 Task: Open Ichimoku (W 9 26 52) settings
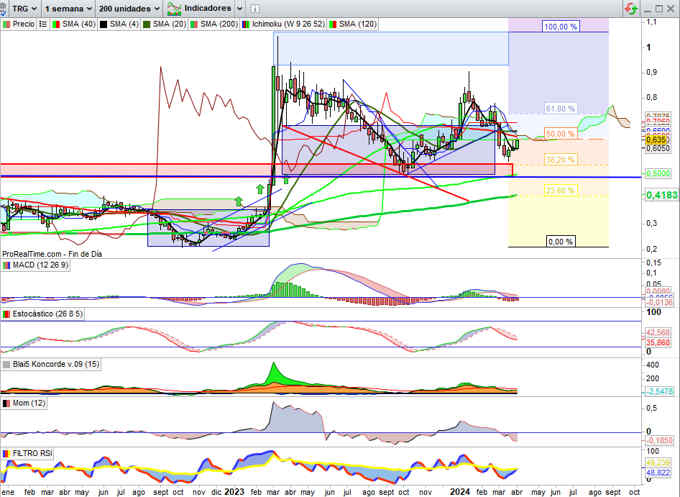[x=283, y=24]
